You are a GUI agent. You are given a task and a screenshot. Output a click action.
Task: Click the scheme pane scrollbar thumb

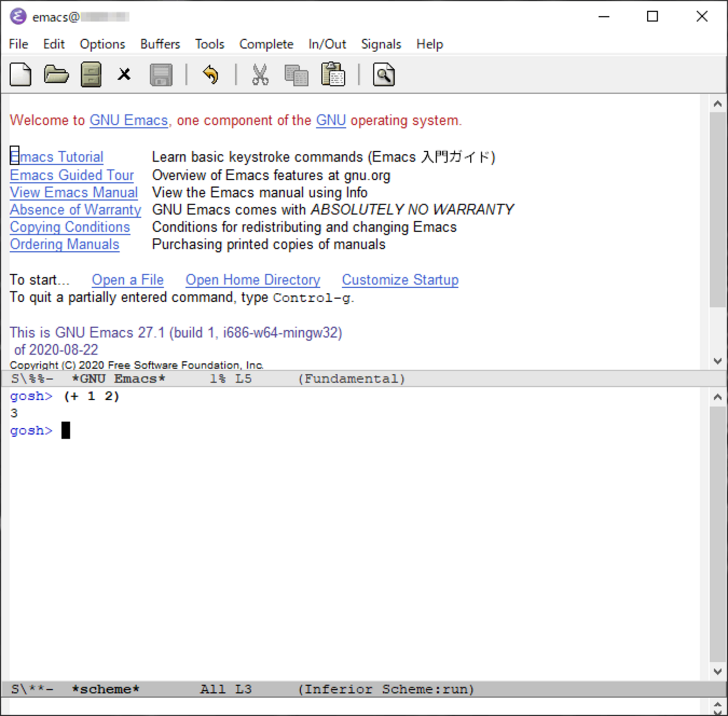point(717,534)
